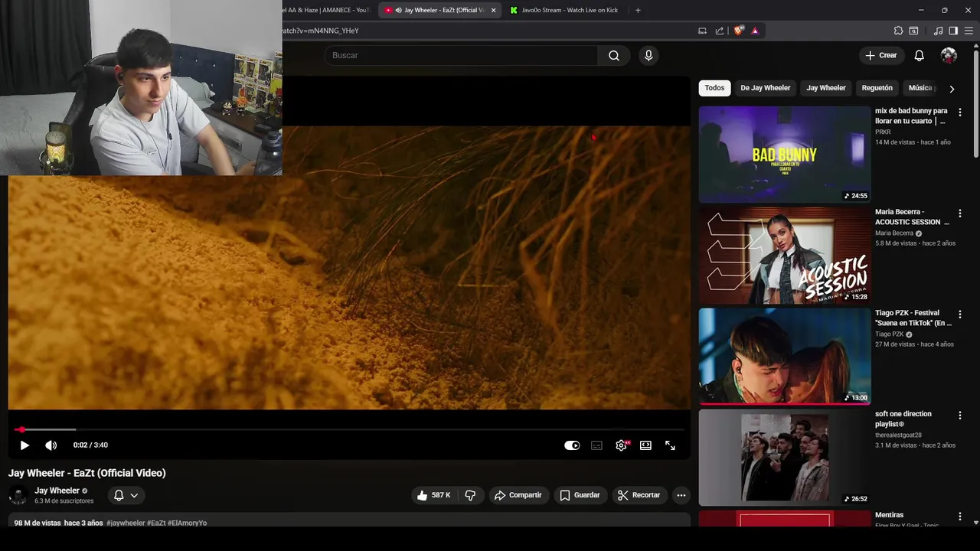Select the Reguetón filter chip

[877, 88]
